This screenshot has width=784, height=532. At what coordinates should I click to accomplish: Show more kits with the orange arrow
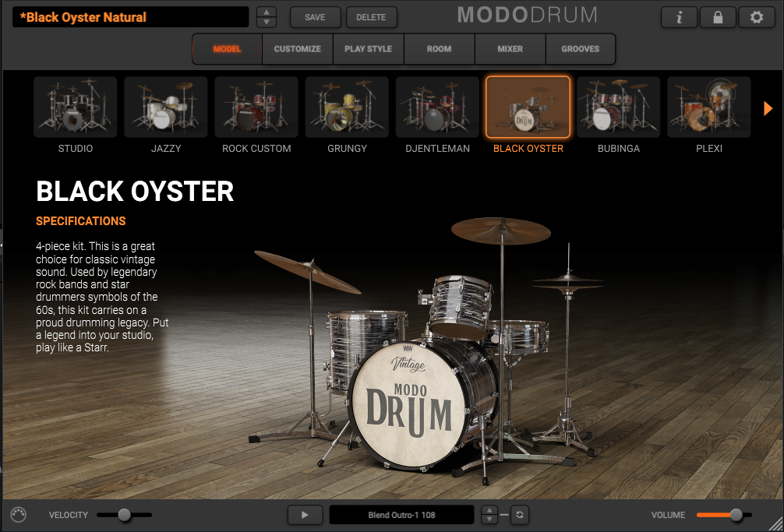click(x=768, y=108)
